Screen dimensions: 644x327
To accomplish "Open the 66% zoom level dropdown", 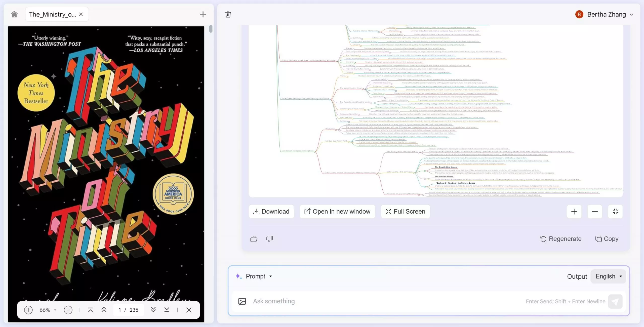I will (48, 310).
